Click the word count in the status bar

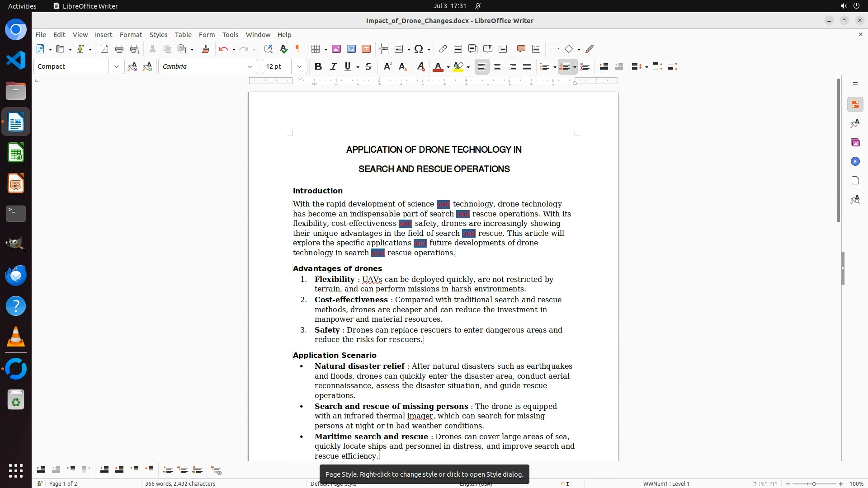tap(180, 484)
